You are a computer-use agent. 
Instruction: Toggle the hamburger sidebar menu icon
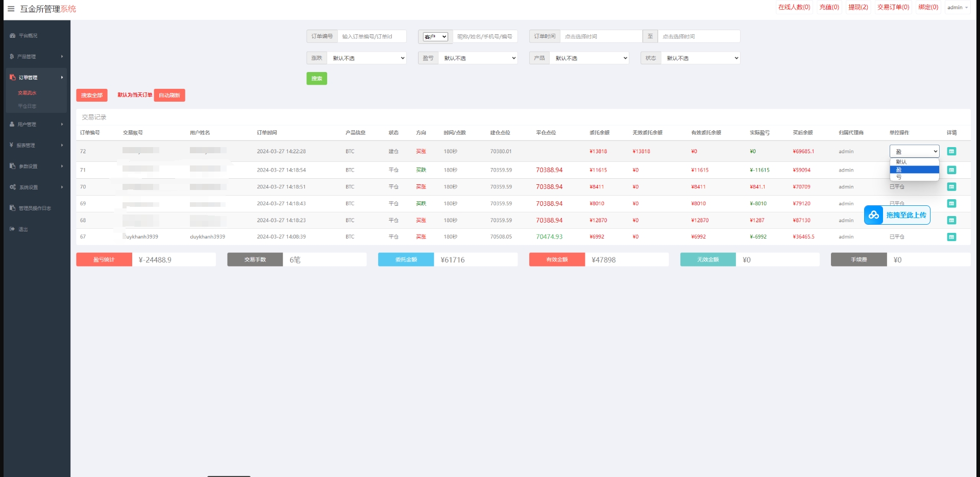point(11,9)
